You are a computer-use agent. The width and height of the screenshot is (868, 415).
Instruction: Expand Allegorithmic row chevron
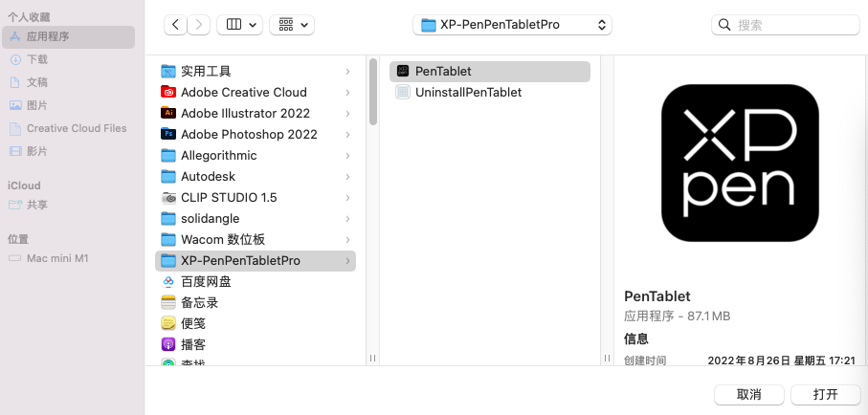click(x=347, y=156)
